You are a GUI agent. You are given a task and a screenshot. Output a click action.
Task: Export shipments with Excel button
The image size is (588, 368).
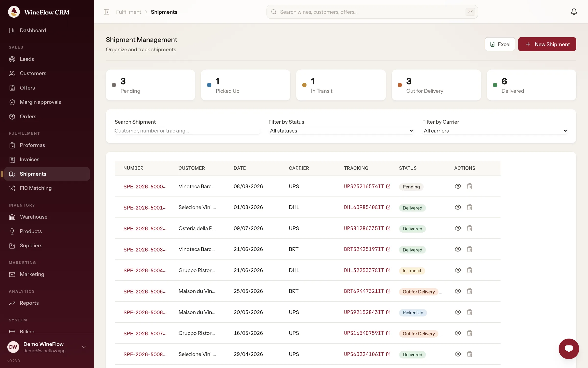[500, 44]
